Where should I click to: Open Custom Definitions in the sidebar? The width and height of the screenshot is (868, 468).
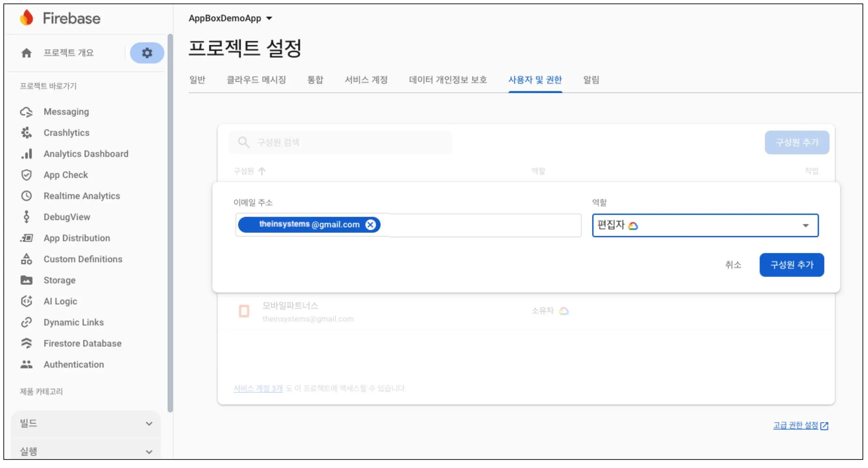83,259
